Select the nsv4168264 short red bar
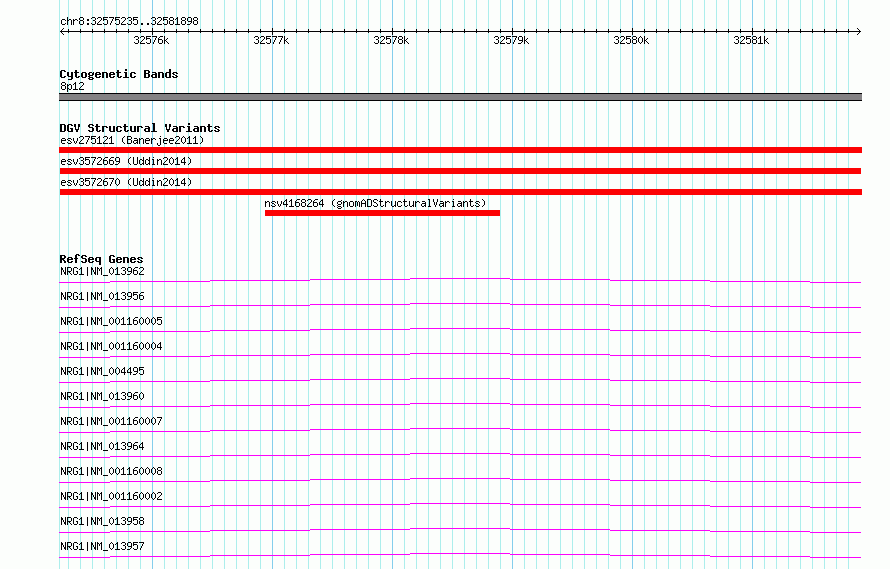890x569 pixels. 382,213
